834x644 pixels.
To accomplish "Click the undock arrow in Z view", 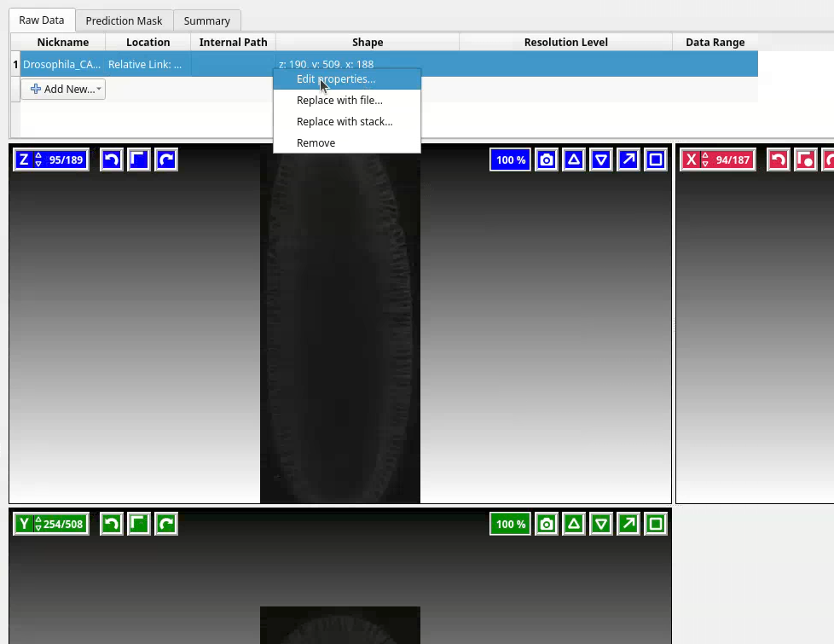I will (628, 160).
